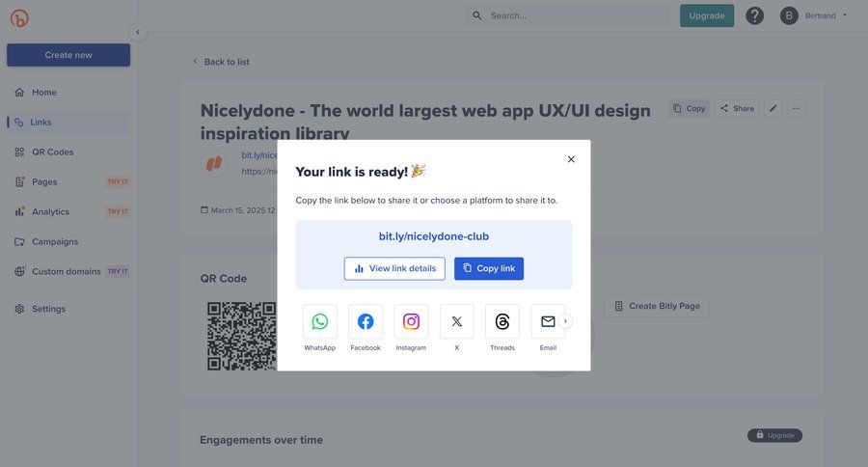Click the search field

pos(567,16)
